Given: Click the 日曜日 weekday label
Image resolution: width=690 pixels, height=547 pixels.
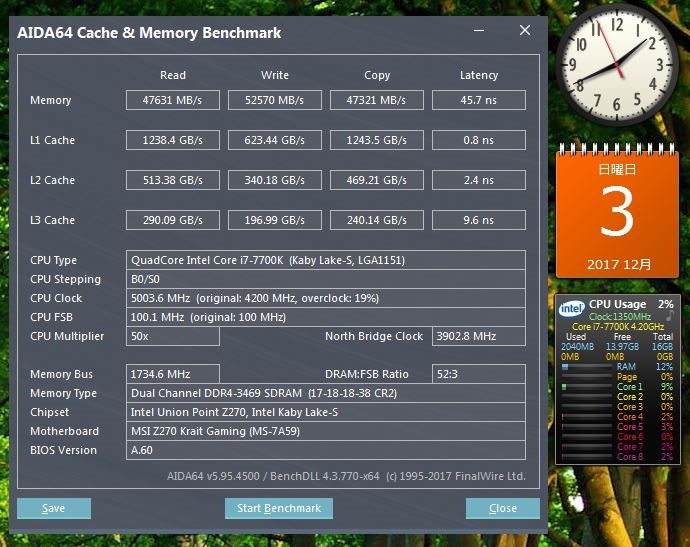Looking at the screenshot, I should click(x=617, y=169).
